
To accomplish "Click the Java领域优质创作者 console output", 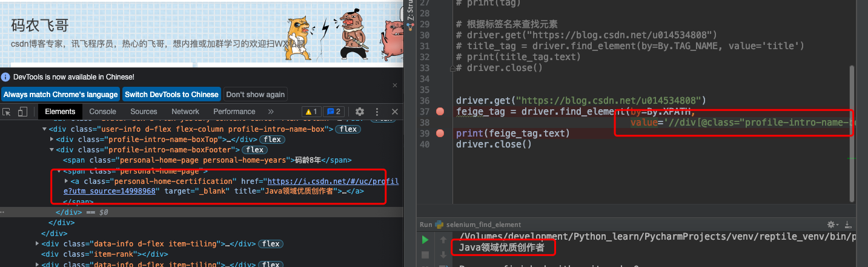I will click(502, 248).
